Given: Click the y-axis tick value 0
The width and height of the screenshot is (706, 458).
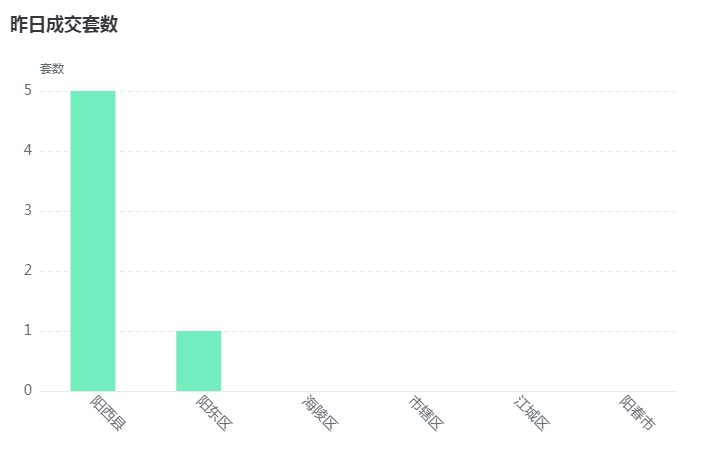Looking at the screenshot, I should (28, 390).
